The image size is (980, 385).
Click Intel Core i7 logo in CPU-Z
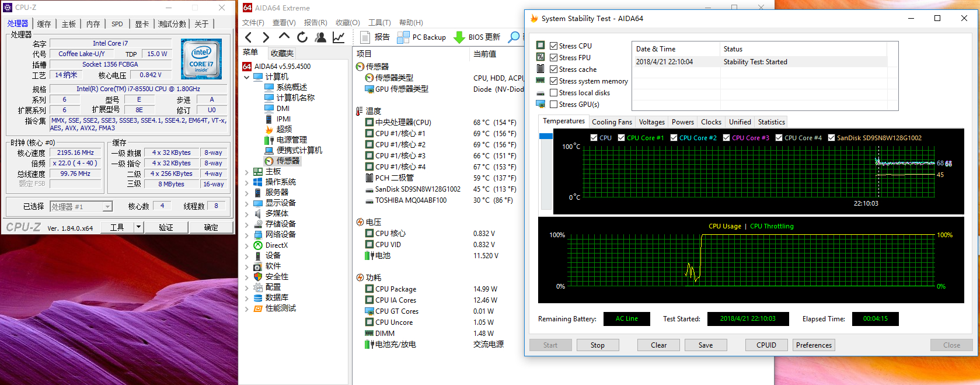click(201, 59)
